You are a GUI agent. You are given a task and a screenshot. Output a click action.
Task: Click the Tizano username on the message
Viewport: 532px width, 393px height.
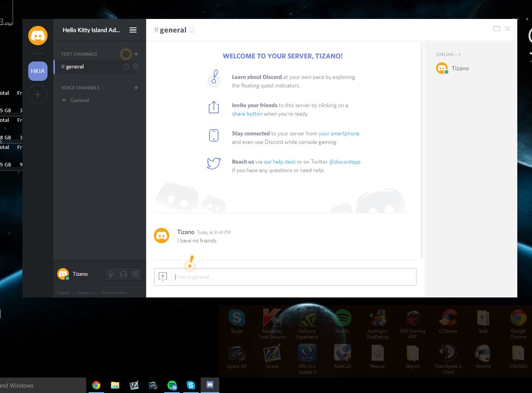[186, 232]
